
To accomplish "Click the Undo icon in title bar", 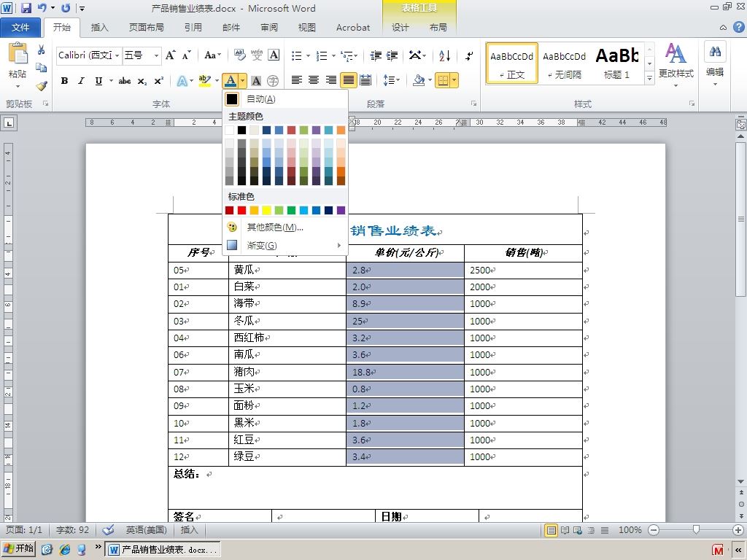I will (x=42, y=8).
